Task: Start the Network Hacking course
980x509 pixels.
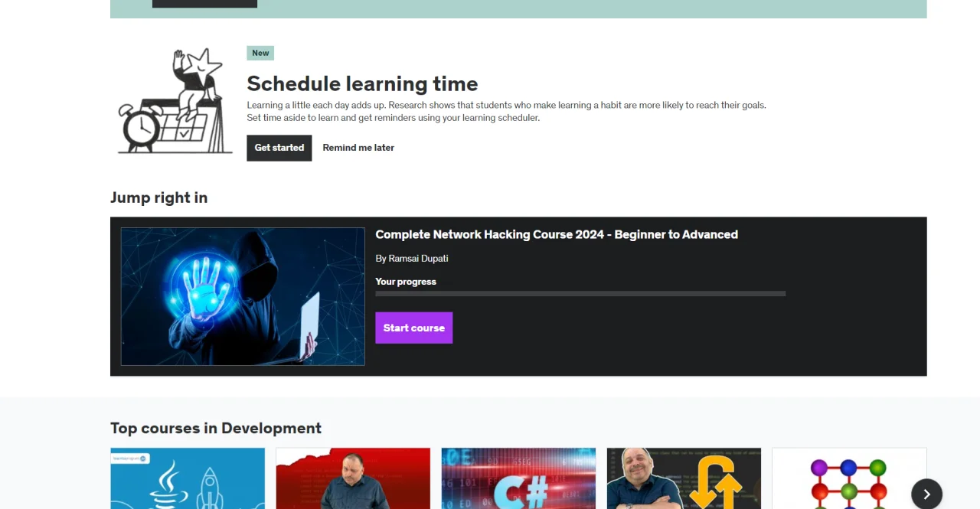Action: 413,328
